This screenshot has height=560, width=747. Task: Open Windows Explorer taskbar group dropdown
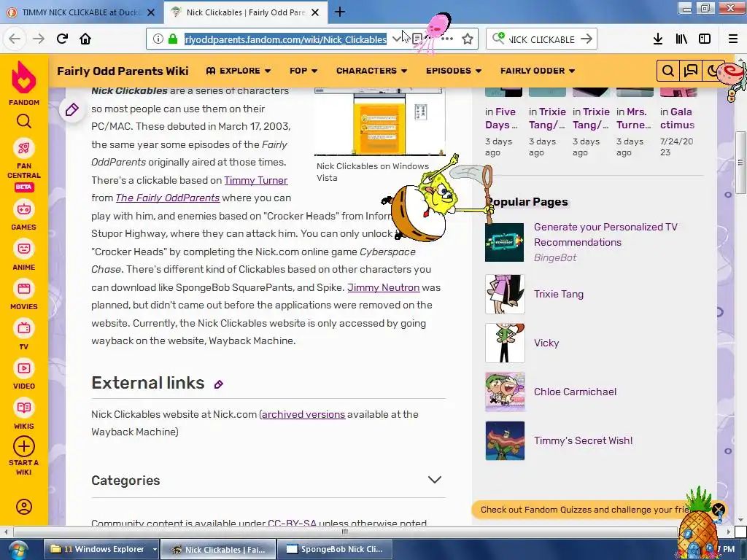(155, 550)
